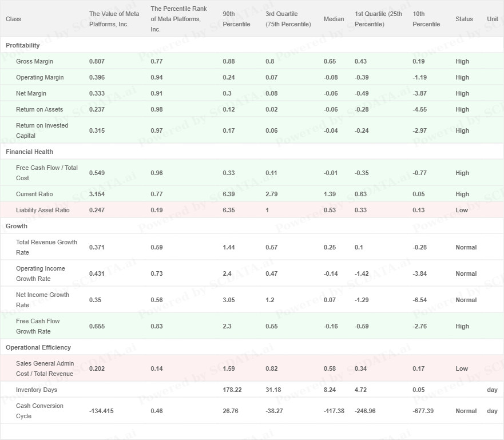Select Inventory Days 90th percentile 178.22

[x=232, y=390]
